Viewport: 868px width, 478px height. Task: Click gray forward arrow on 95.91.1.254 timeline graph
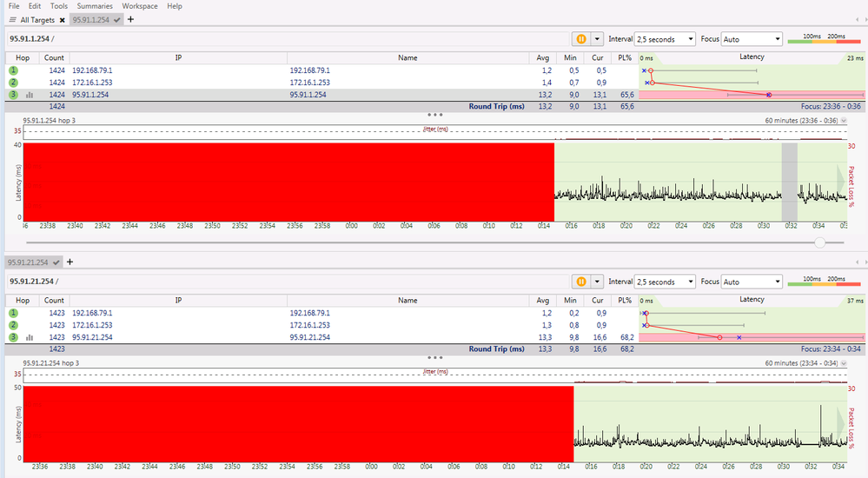click(841, 181)
